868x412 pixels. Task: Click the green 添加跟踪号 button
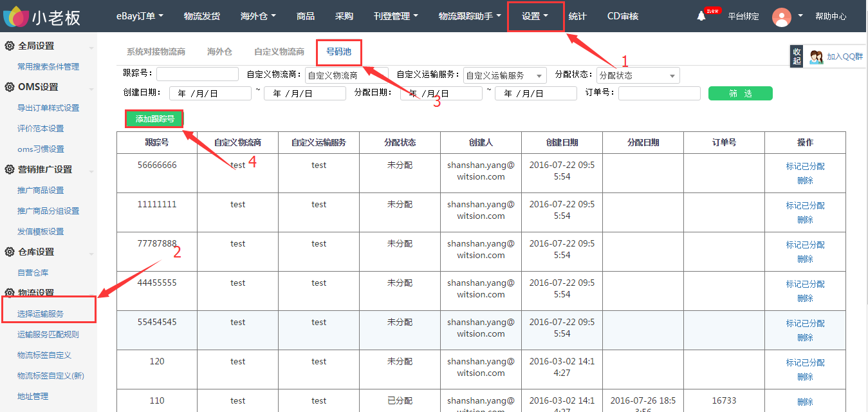point(155,119)
